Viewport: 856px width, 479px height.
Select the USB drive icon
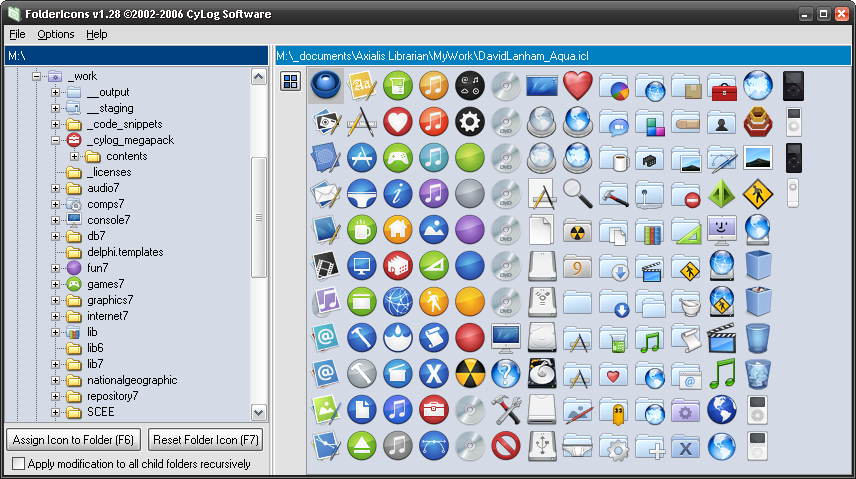[542, 446]
